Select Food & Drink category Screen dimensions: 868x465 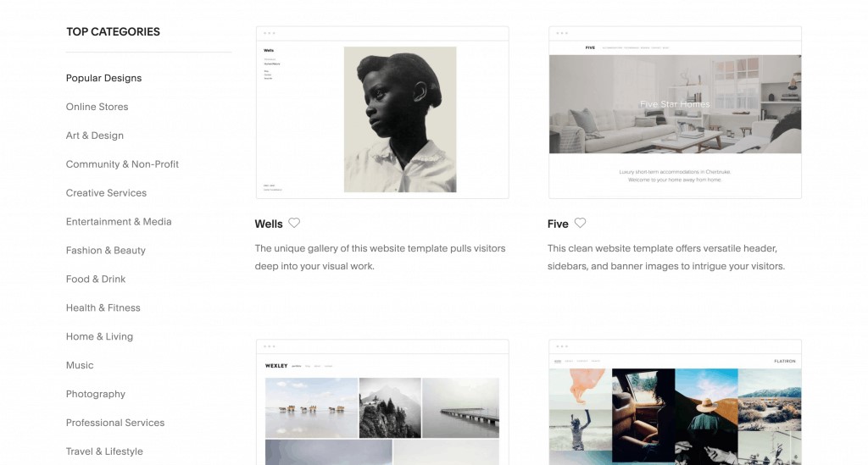96,280
